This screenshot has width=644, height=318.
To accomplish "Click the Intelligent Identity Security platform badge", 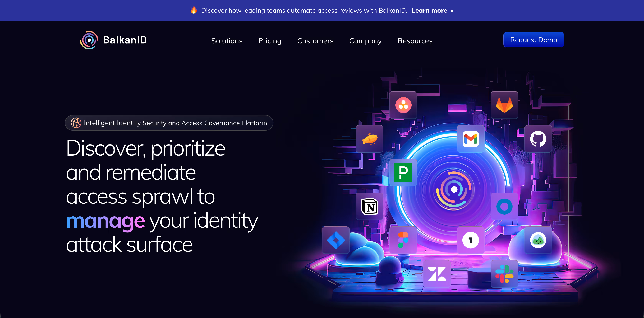I will tap(169, 123).
